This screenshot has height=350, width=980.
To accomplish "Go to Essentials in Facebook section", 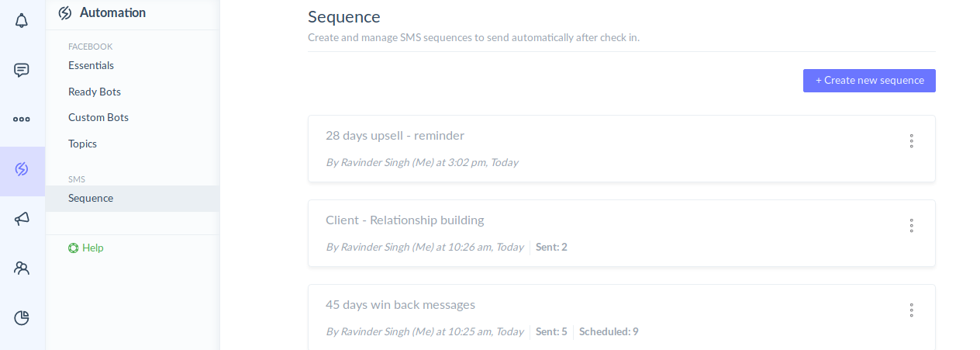I will pyautogui.click(x=91, y=66).
